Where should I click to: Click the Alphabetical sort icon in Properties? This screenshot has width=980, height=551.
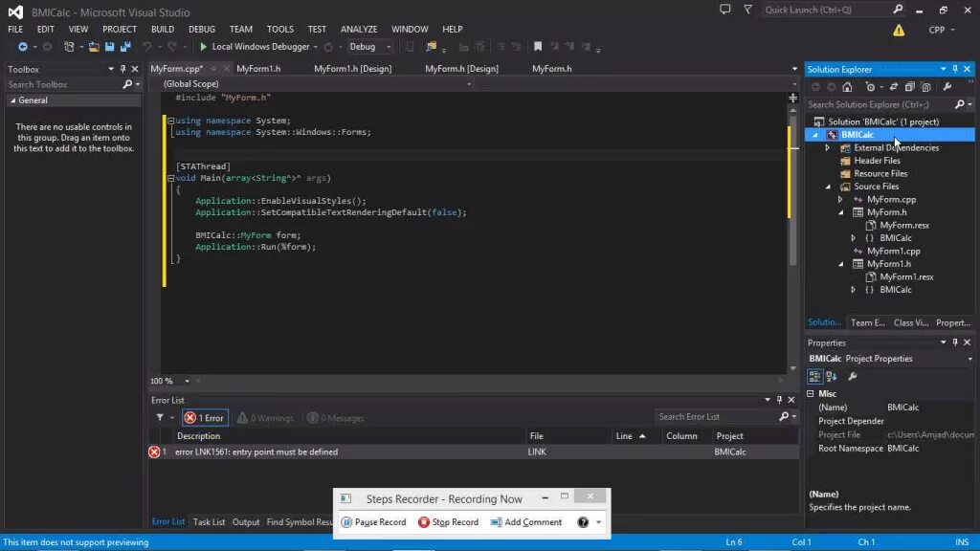(x=832, y=376)
